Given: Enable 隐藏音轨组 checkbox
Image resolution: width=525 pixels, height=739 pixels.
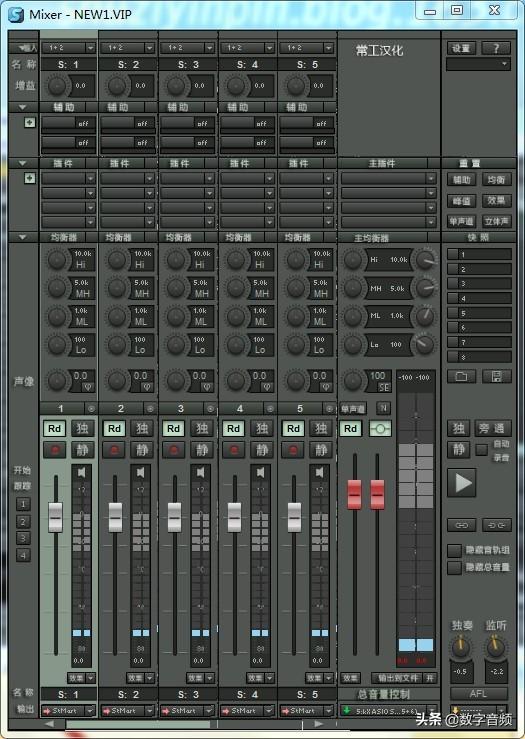Looking at the screenshot, I should 454,550.
